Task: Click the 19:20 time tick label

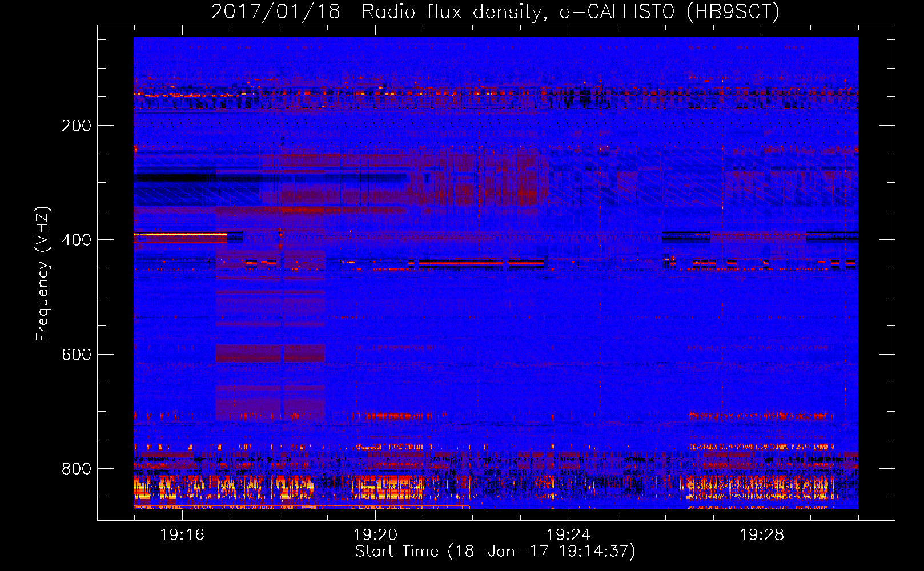Action: coord(375,534)
